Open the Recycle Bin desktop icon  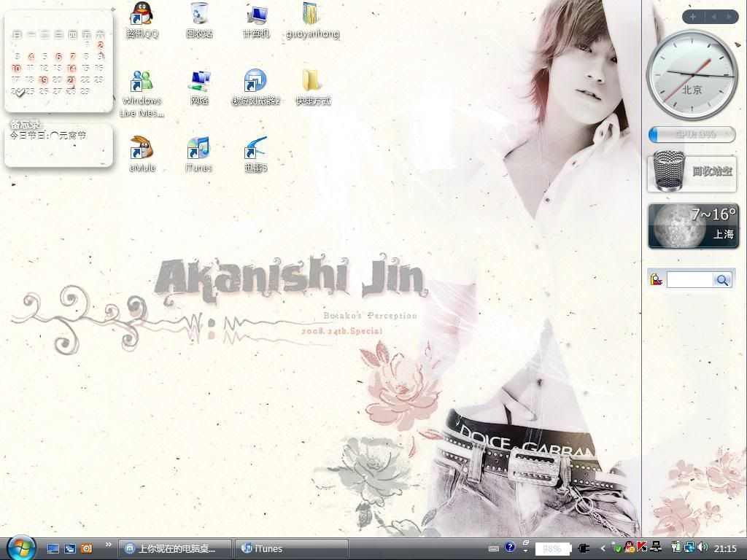[x=199, y=15]
